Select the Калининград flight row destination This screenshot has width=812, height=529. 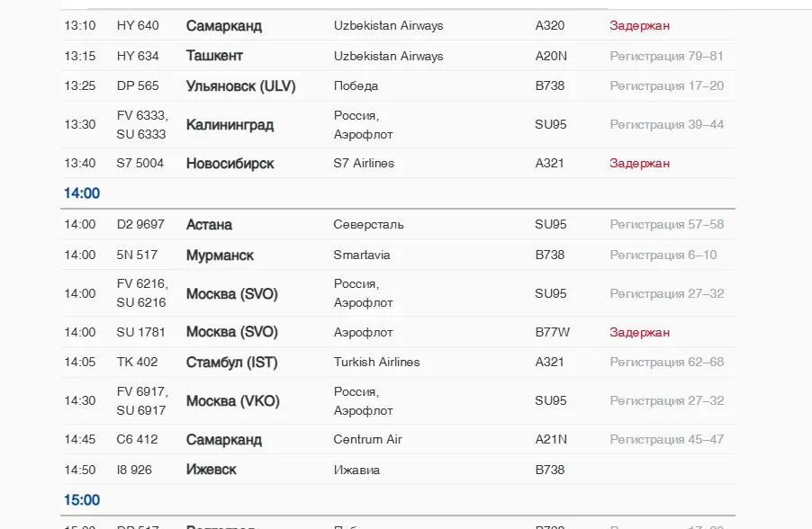point(230,125)
